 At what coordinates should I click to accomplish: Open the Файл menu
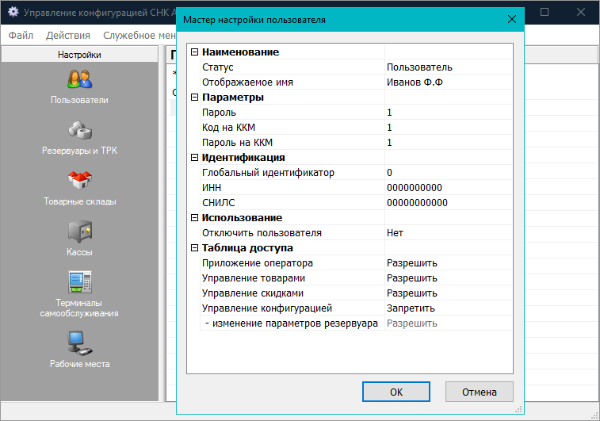21,35
